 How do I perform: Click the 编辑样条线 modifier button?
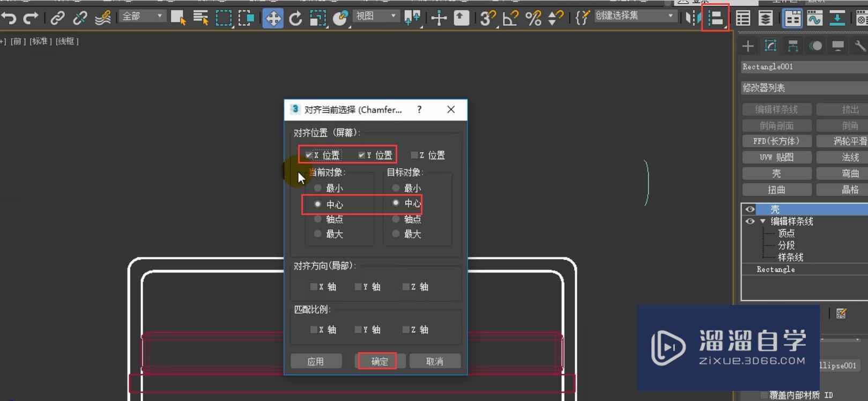pyautogui.click(x=777, y=109)
